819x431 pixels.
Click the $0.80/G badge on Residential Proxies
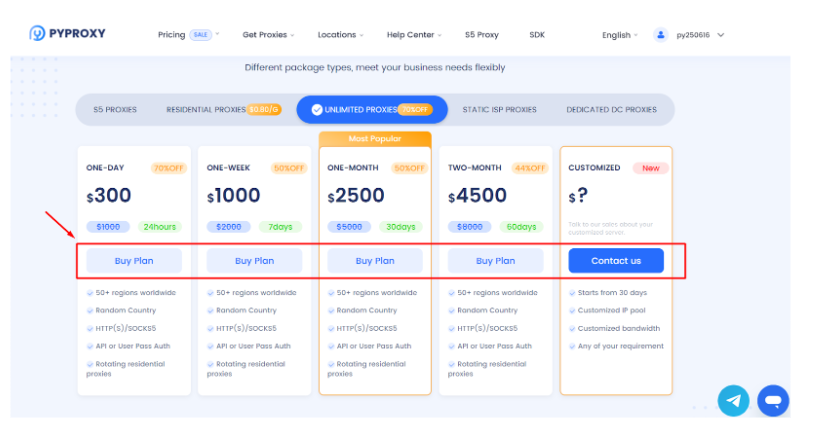coord(264,109)
